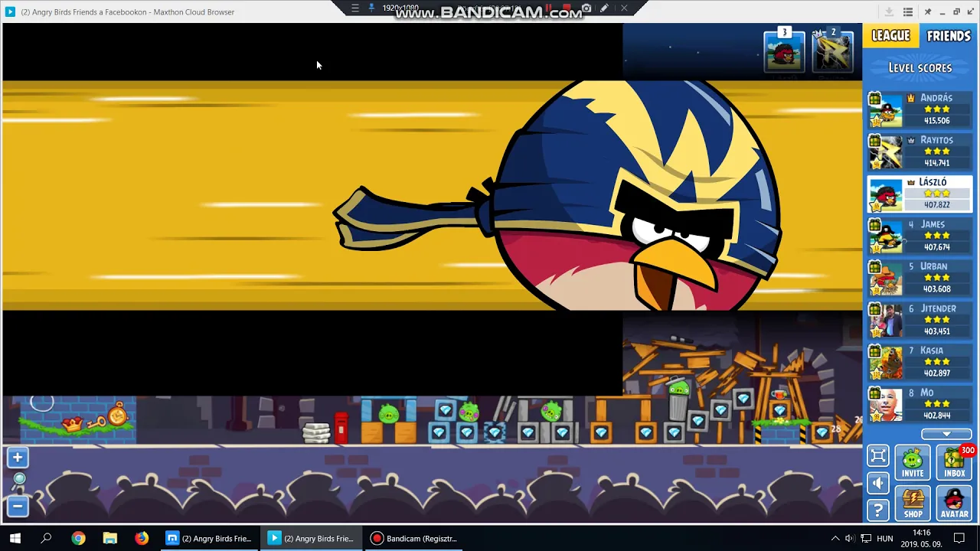Screen dimensions: 980x551
Task: Switch to the active Maxthon Angry Birds task
Action: 312,538
